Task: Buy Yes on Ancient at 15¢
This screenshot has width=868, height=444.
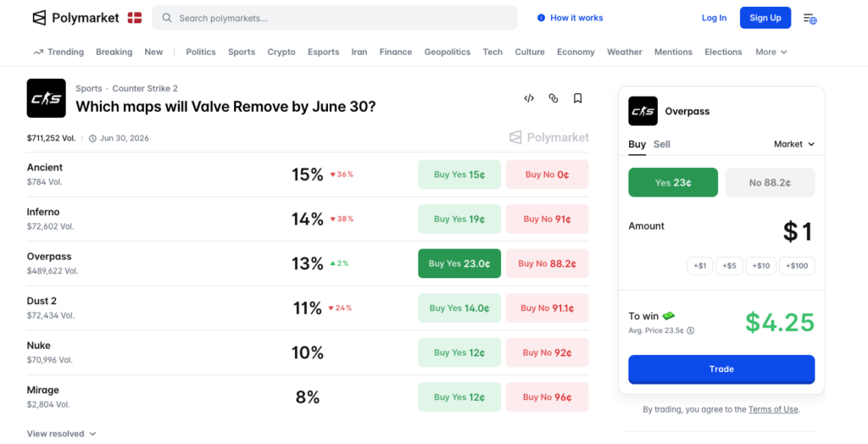Action: click(459, 175)
